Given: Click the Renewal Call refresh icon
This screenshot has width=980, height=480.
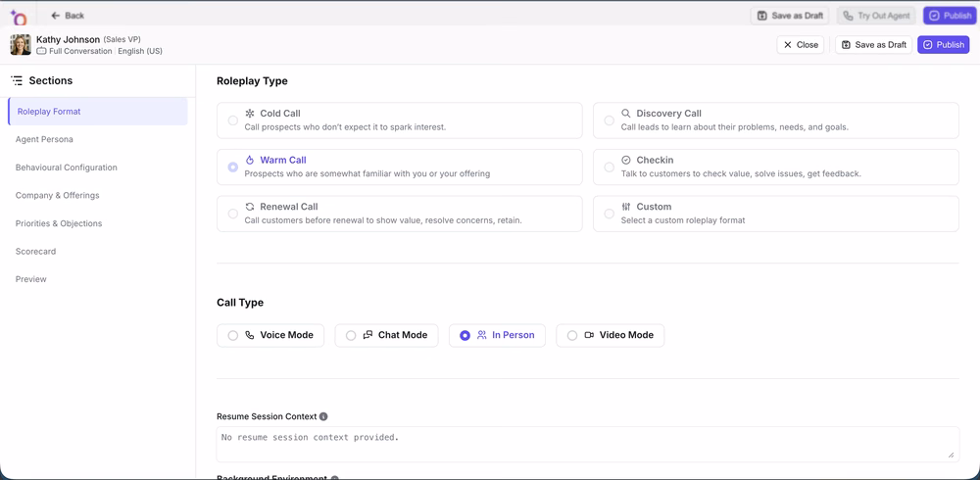Looking at the screenshot, I should pos(249,207).
